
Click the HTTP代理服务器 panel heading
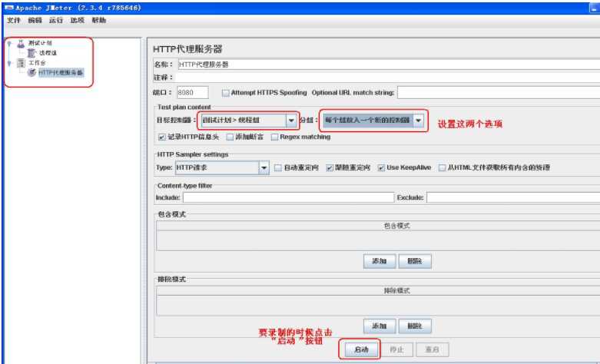[x=187, y=49]
